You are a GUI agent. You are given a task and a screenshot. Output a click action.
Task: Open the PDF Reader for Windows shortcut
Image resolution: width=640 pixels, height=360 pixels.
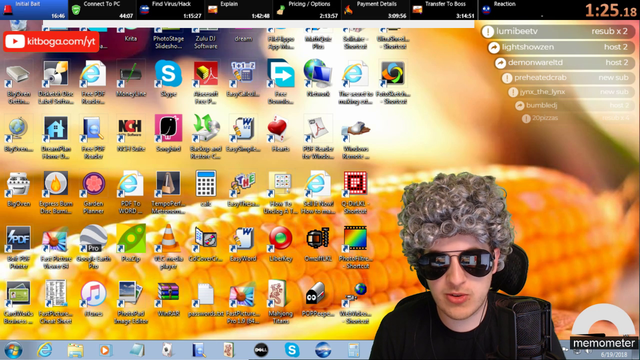318,137
